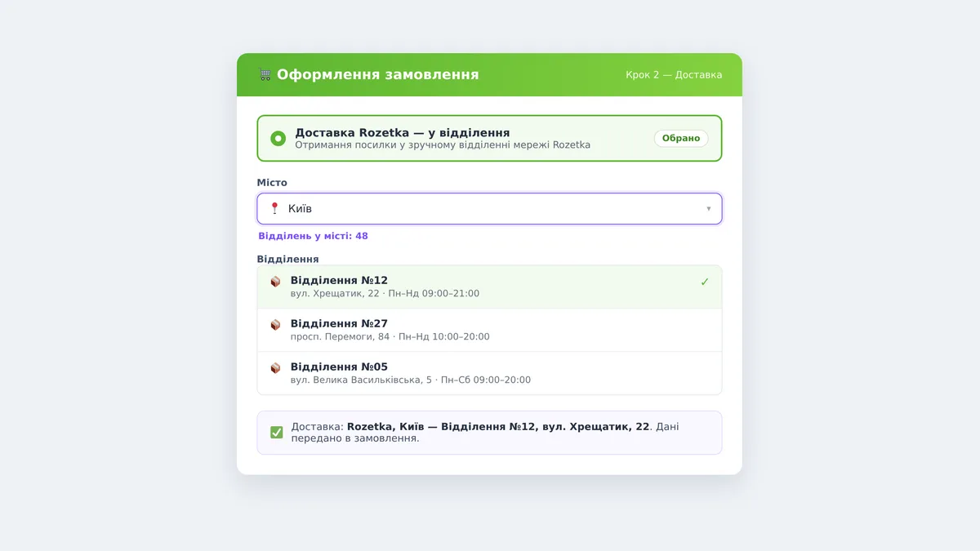
Task: Click the green checkmark on Відділення №12
Action: pyautogui.click(x=705, y=282)
